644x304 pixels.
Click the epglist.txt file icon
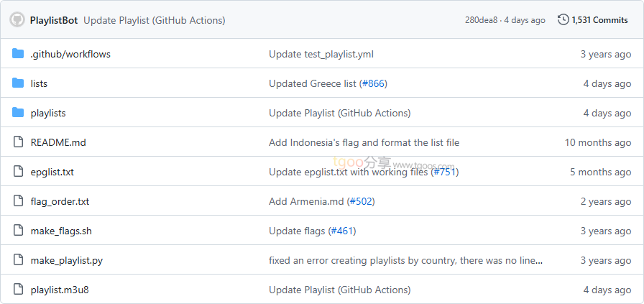tap(18, 172)
